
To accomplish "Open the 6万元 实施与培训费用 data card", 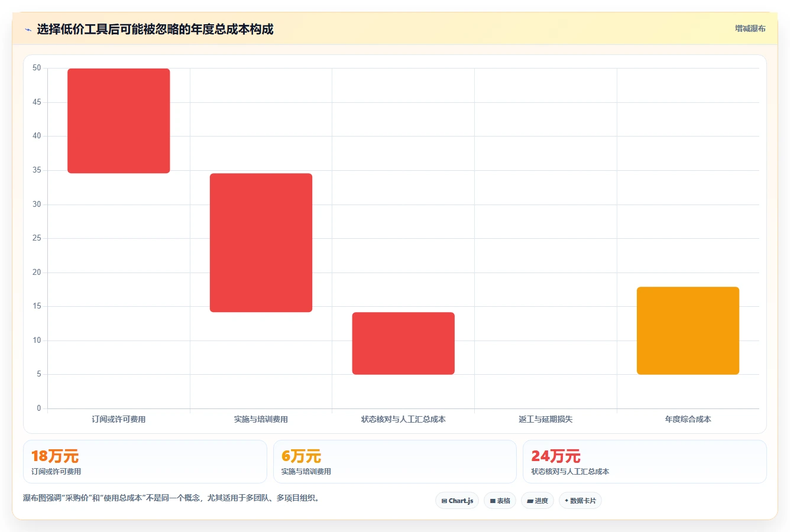I will [x=395, y=462].
